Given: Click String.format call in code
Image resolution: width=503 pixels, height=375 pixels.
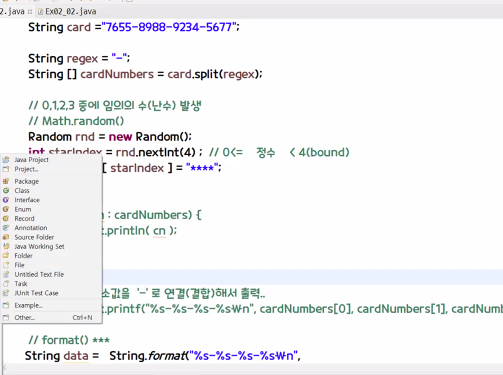Looking at the screenshot, I should click(148, 356).
